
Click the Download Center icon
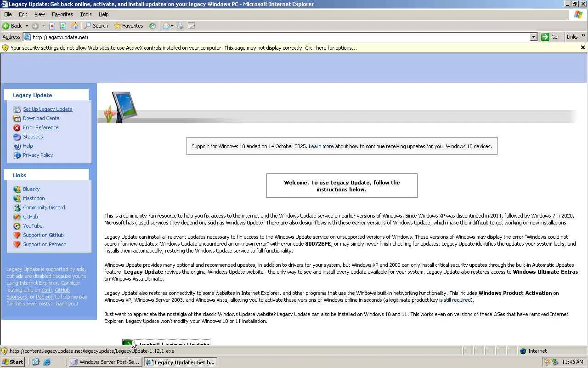tap(17, 119)
